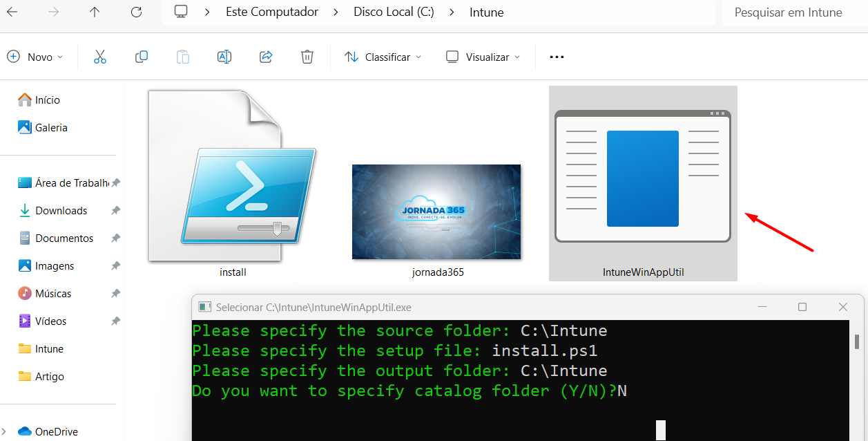Open the See more ellipsis menu

point(556,56)
